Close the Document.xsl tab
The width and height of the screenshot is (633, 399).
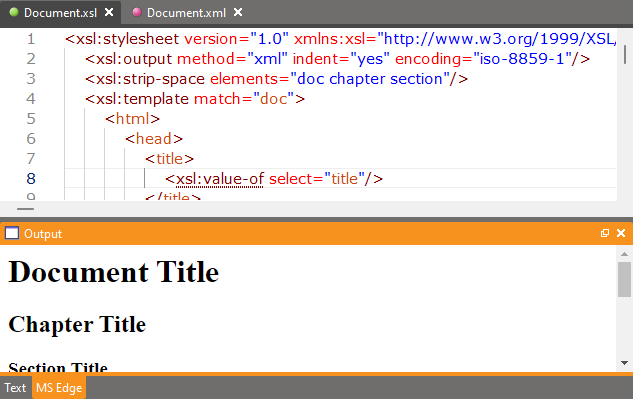(109, 13)
